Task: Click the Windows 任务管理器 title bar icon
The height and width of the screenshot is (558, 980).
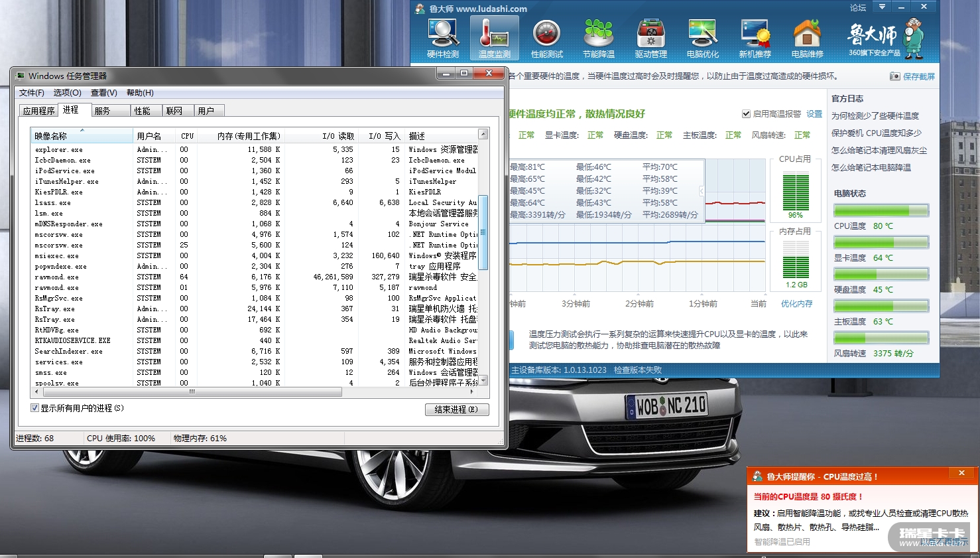Action: click(20, 76)
